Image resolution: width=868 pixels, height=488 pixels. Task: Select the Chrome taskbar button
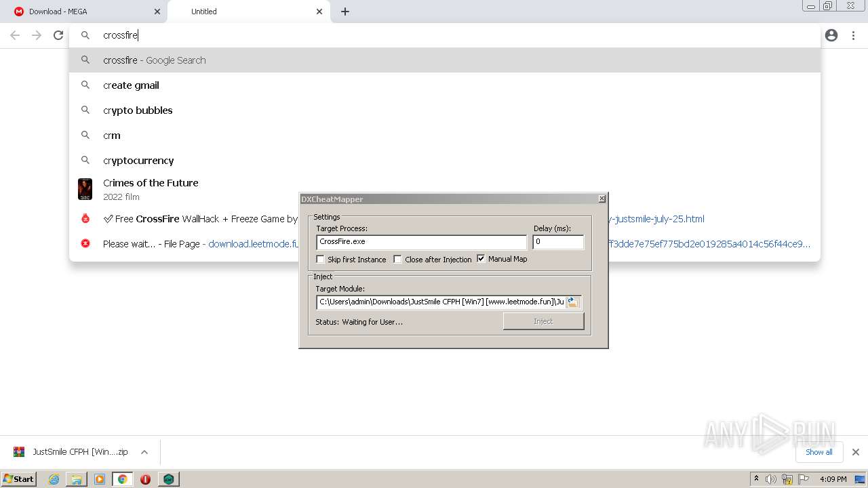(x=123, y=479)
